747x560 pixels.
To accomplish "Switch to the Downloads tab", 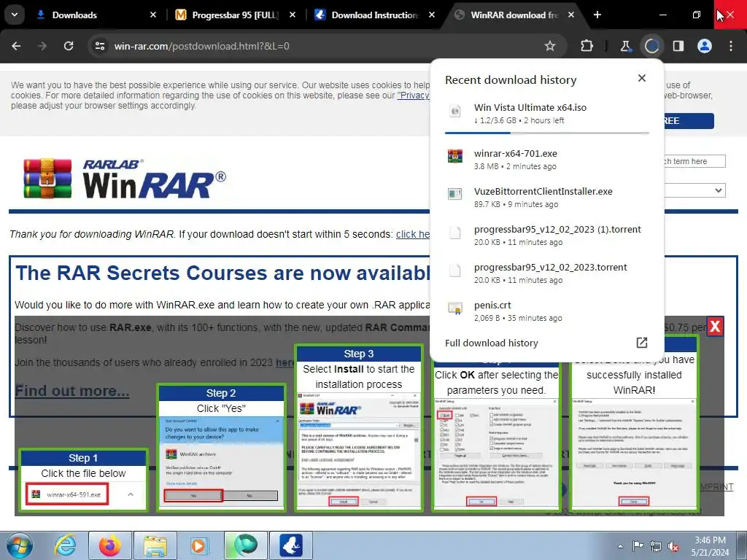I will 94,15.
